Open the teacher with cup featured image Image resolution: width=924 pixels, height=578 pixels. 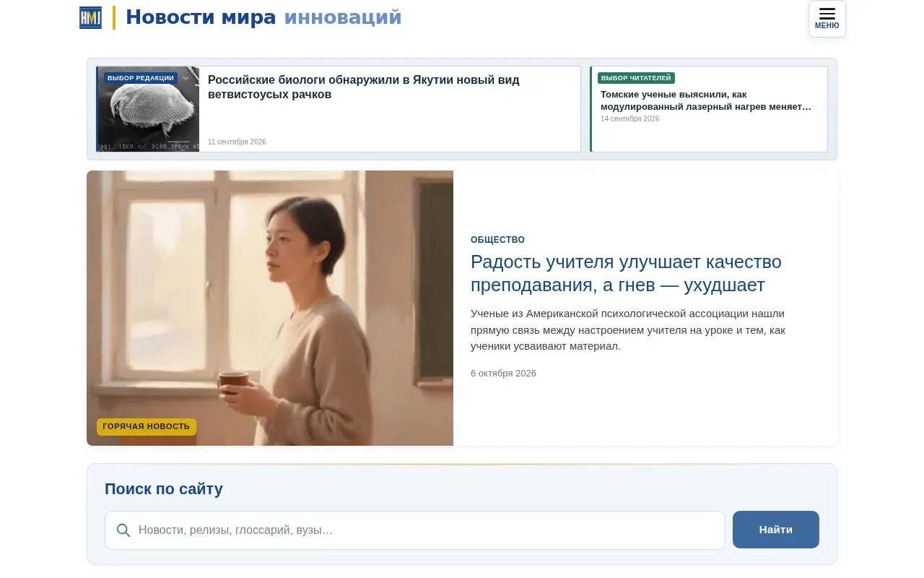tap(270, 308)
